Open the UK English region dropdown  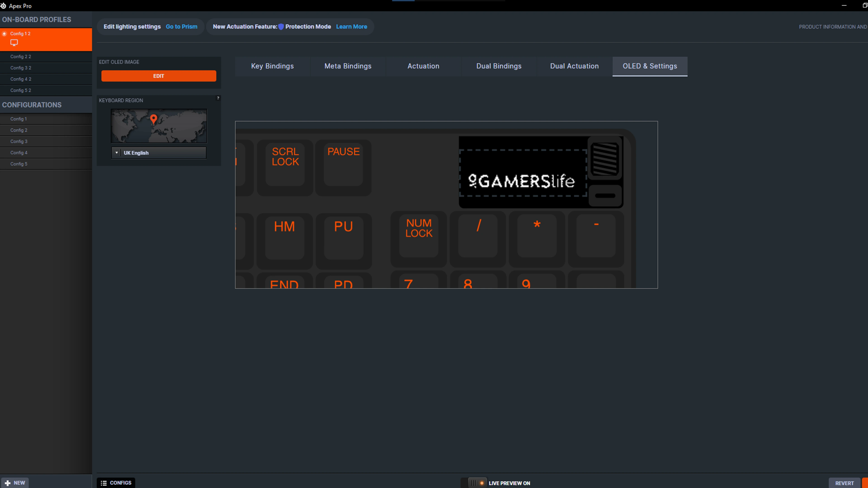158,153
